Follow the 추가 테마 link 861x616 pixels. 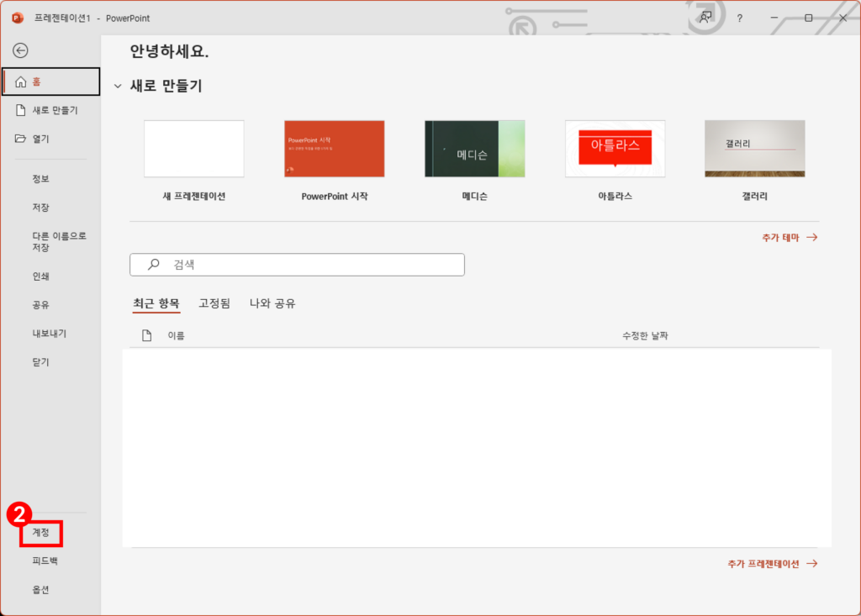tap(790, 238)
